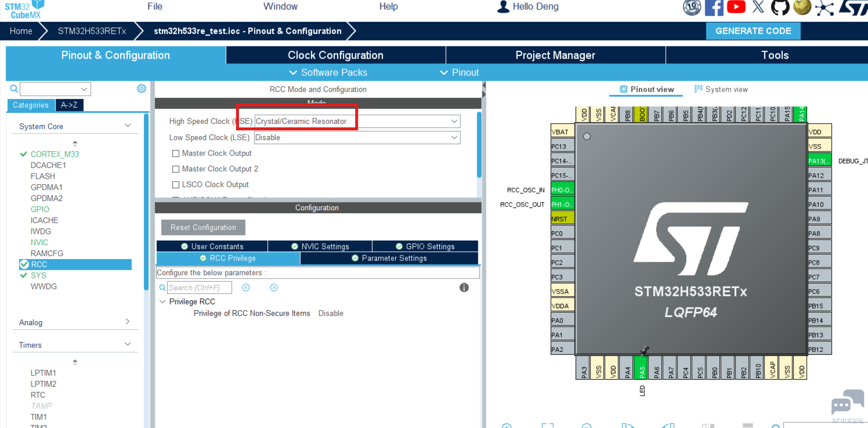
Task: Enable the Master Clock Output 2 checkbox
Action: [x=175, y=169]
